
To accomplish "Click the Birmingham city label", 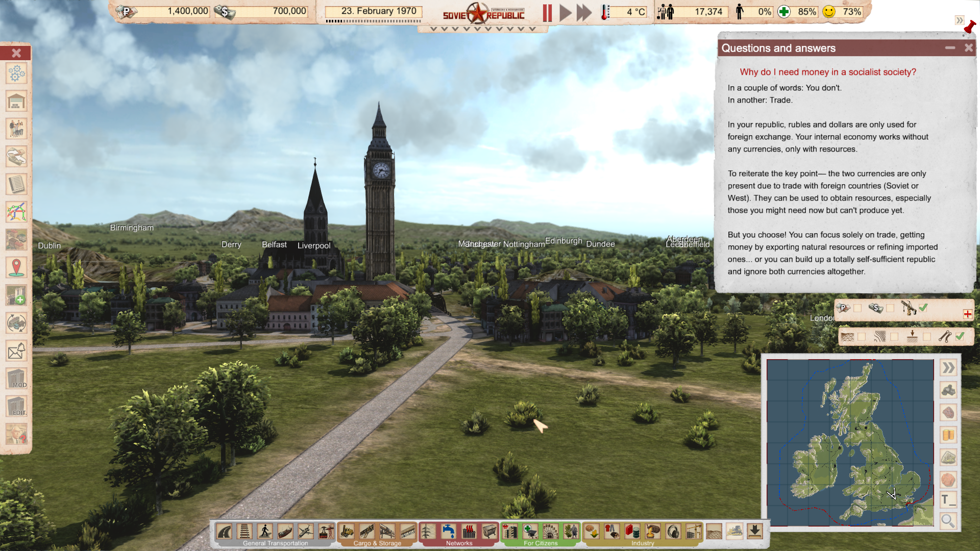I will point(132,228).
